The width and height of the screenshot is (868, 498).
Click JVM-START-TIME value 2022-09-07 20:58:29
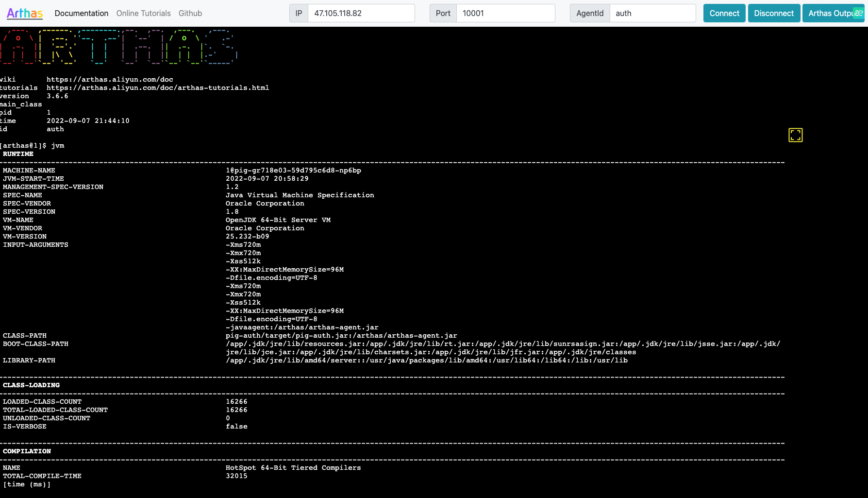267,179
